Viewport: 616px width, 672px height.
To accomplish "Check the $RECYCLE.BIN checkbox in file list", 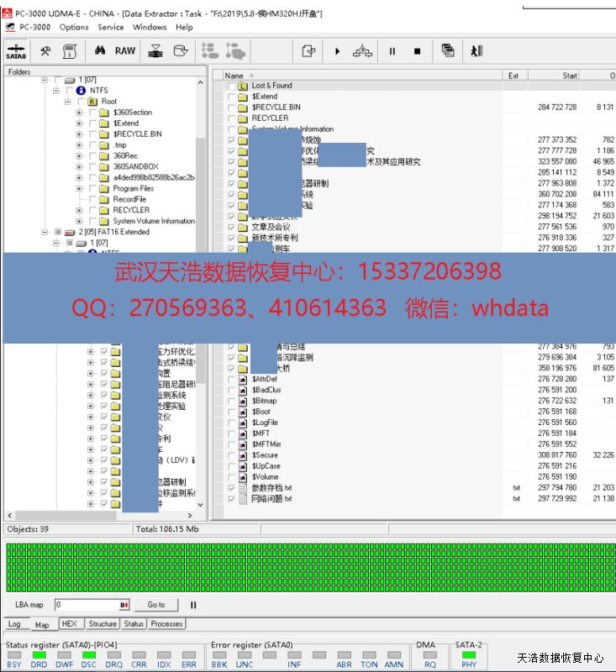I will click(232, 108).
